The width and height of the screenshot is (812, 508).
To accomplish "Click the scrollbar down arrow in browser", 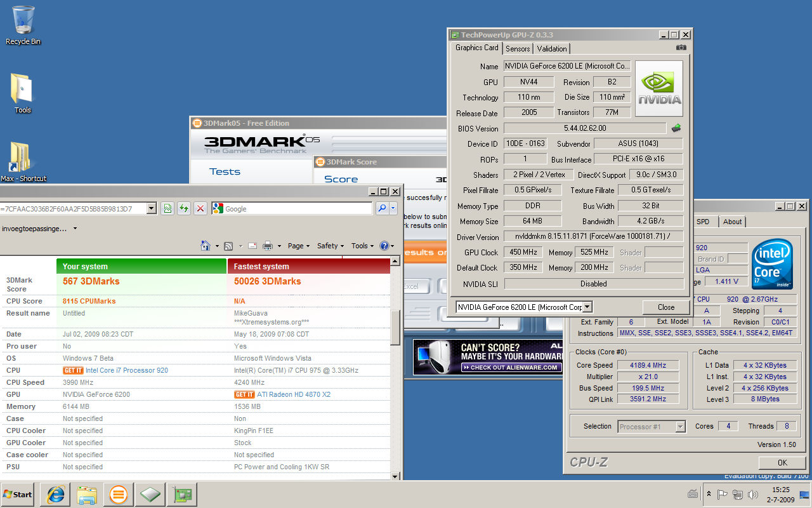I will pyautogui.click(x=395, y=476).
